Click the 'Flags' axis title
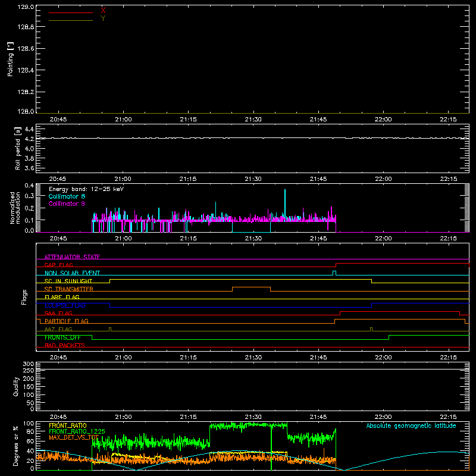The image size is (476, 476). tap(24, 297)
